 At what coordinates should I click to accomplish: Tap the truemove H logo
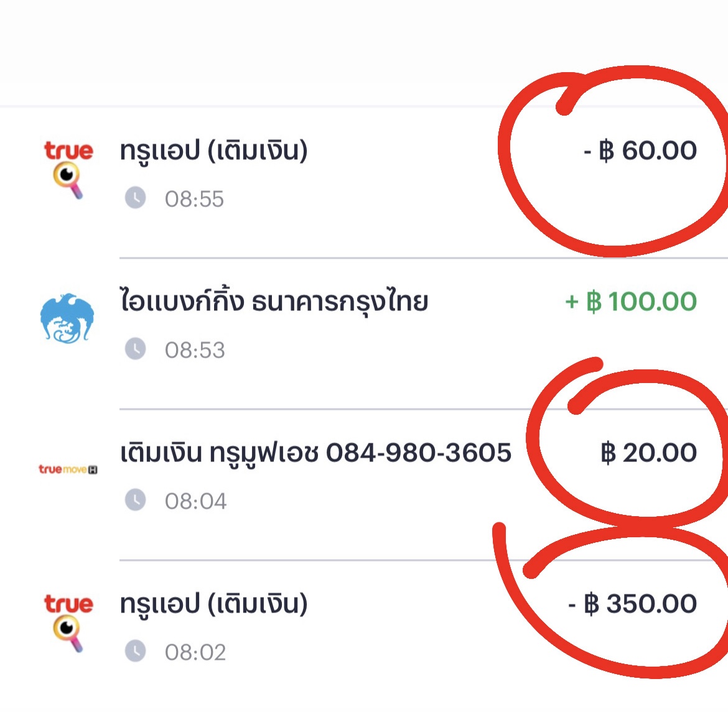click(68, 469)
